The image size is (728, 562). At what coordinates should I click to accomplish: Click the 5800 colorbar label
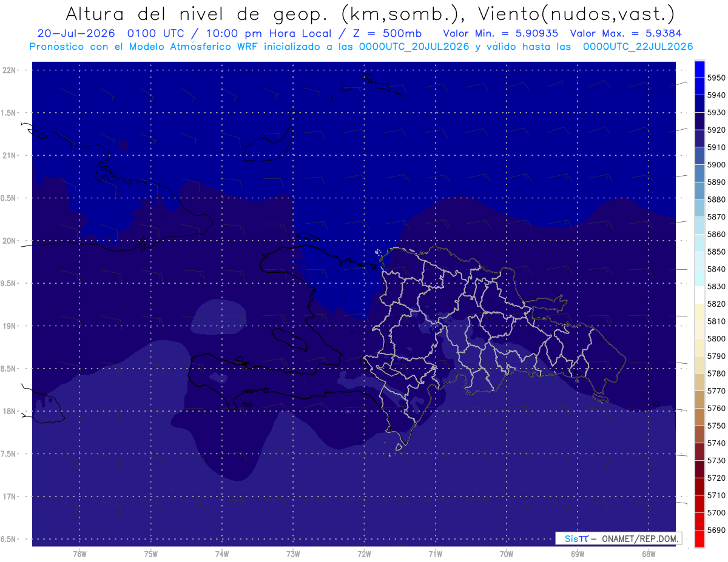coord(716,338)
